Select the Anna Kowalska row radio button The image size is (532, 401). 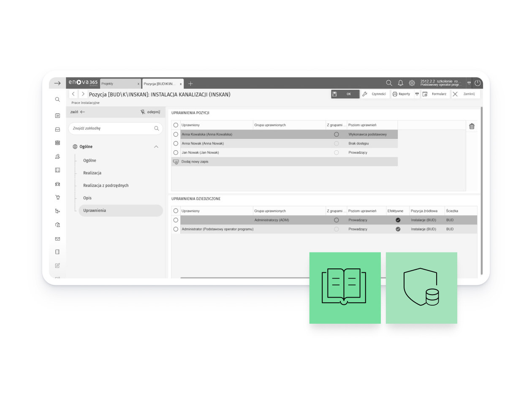pos(176,134)
